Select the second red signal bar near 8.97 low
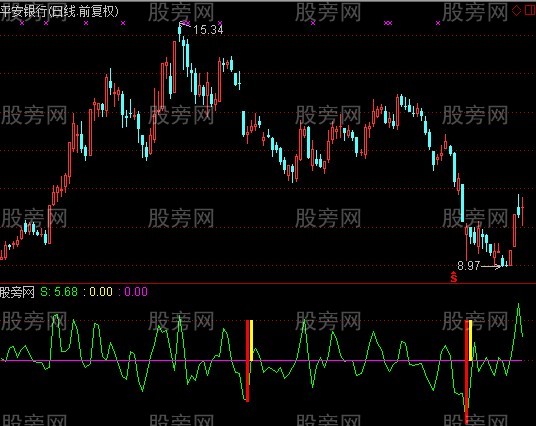Screen dimensions: 536x426 [466, 371]
